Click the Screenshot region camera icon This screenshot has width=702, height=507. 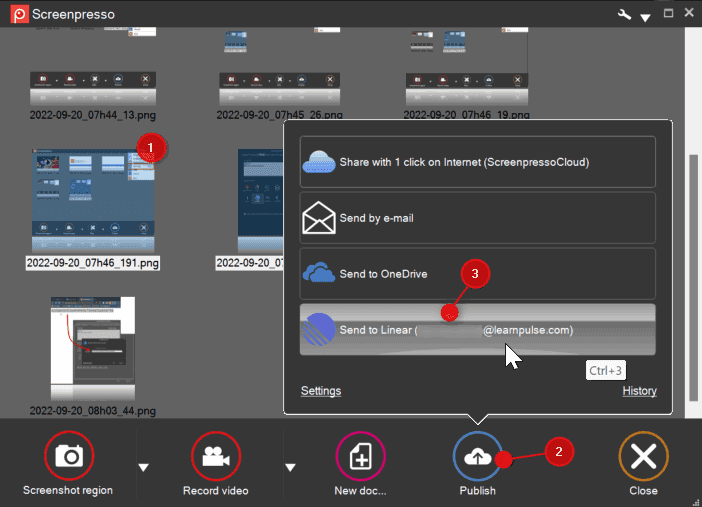click(x=70, y=457)
